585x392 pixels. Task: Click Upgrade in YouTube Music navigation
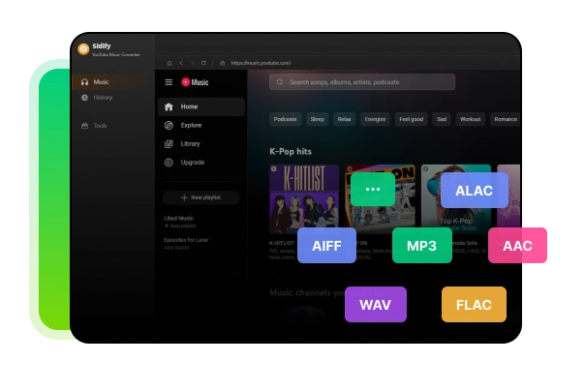[192, 162]
